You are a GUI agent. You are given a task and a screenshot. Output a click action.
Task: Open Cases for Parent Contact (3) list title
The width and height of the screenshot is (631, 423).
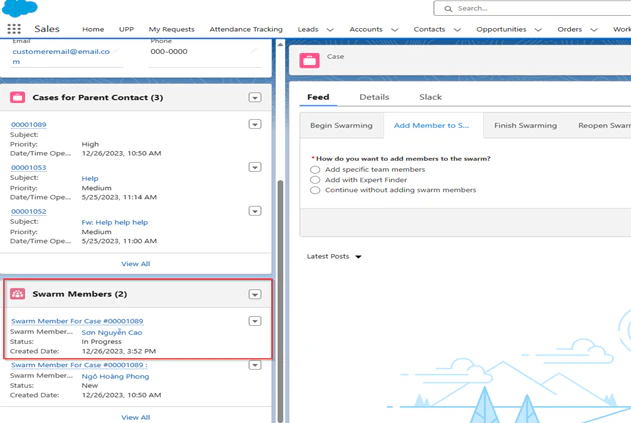pyautogui.click(x=98, y=97)
